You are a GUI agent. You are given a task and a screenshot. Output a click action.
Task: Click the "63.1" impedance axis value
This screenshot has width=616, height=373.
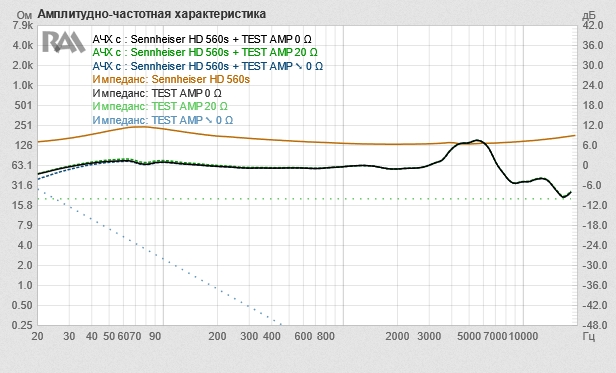point(23,165)
